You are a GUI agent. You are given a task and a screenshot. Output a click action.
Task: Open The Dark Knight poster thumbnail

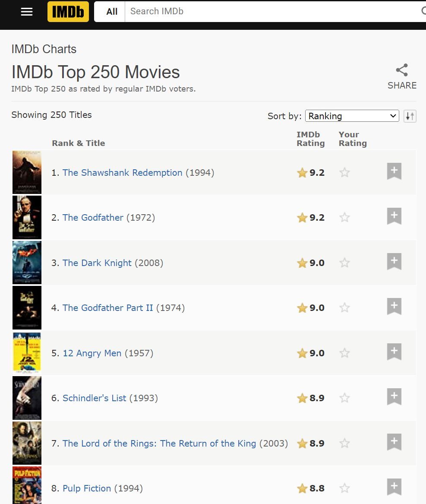27,263
